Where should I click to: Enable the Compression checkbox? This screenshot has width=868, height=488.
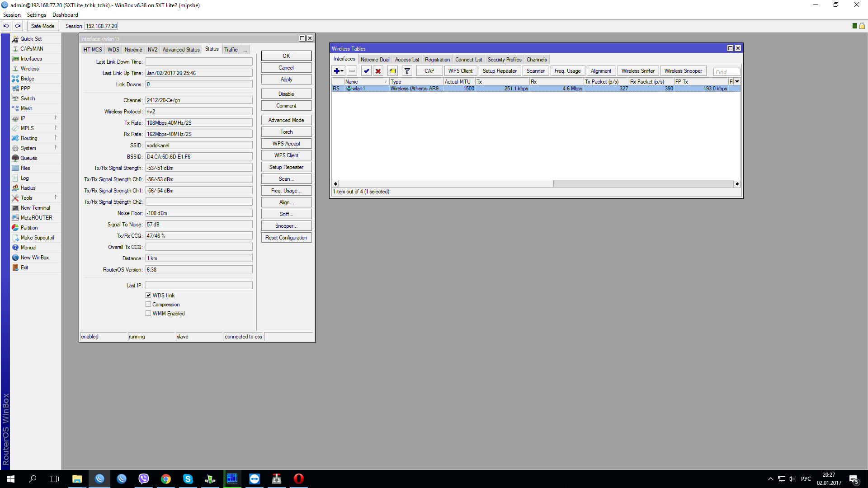[x=148, y=304]
